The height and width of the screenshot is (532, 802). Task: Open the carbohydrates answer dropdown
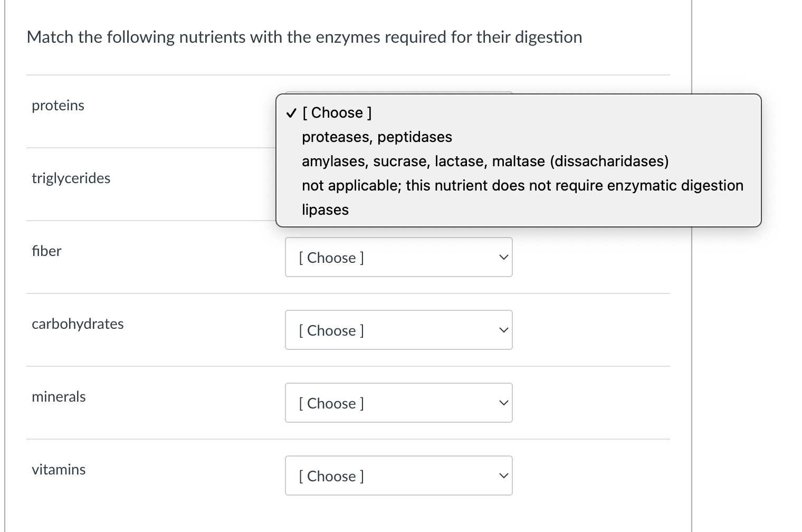tap(398, 330)
